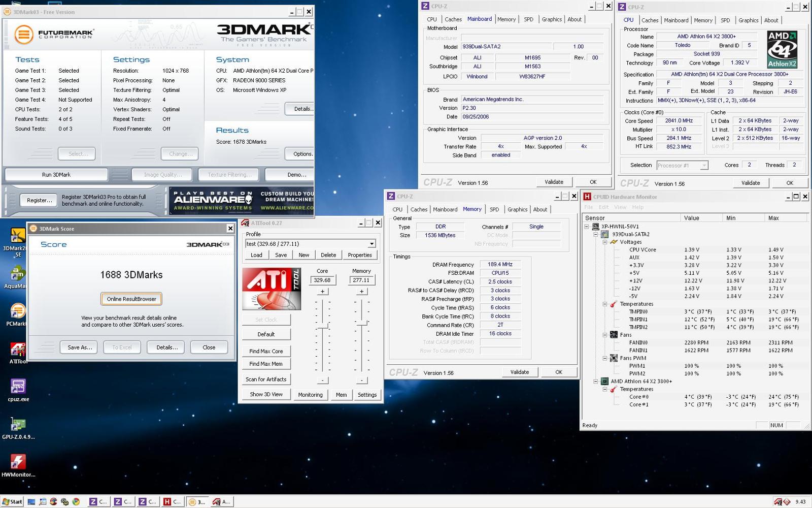Click the AMD Athlon 64 X2 logo
The image size is (812, 508).
[782, 49]
